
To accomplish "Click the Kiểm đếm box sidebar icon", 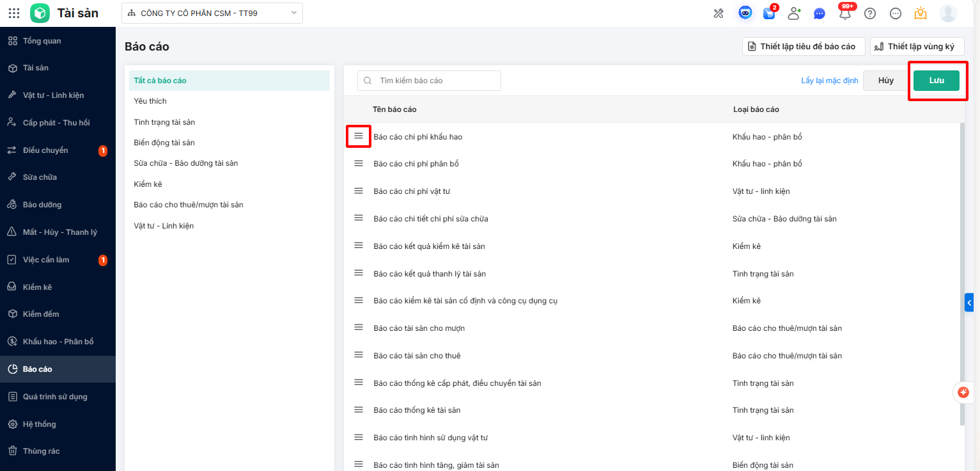I will [12, 314].
